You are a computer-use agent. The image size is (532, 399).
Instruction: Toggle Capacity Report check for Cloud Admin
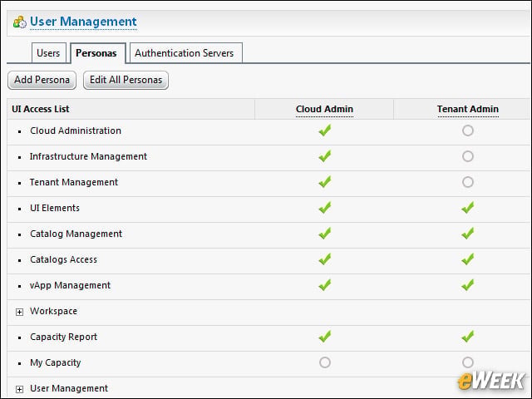click(x=325, y=337)
